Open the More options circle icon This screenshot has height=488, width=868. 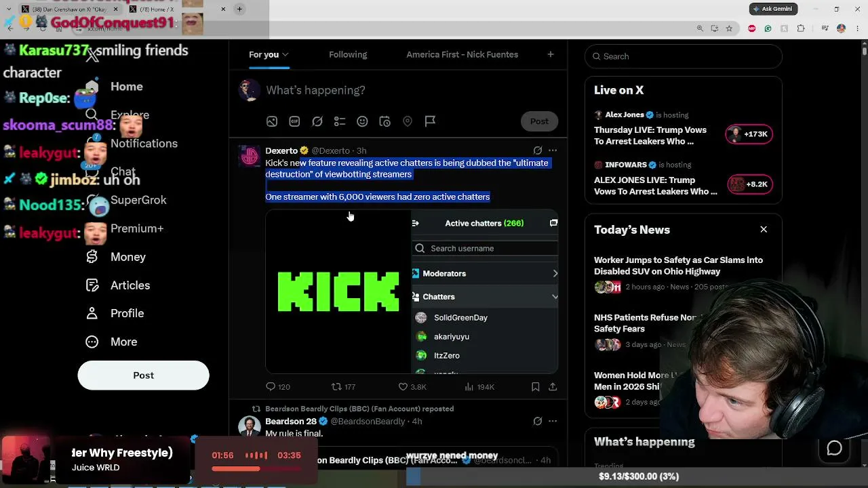(x=92, y=342)
